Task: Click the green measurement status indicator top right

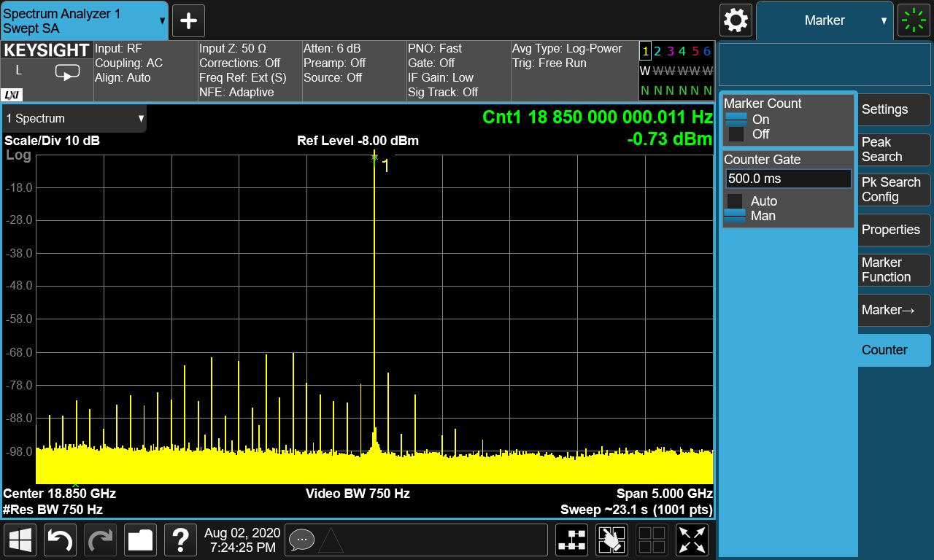Action: [913, 20]
